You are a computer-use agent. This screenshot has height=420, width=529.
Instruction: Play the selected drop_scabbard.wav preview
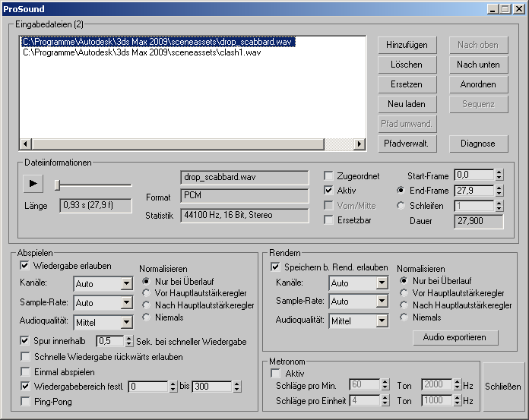(x=33, y=184)
